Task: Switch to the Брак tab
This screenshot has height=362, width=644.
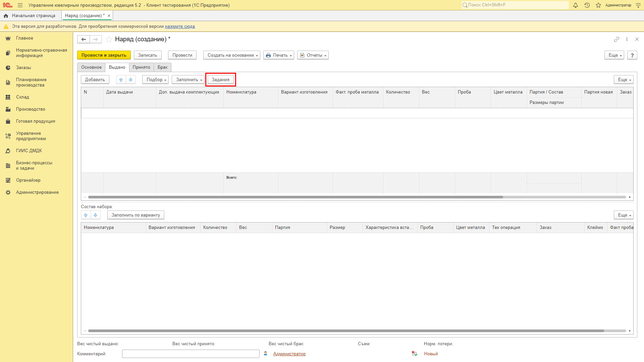Action: click(163, 67)
